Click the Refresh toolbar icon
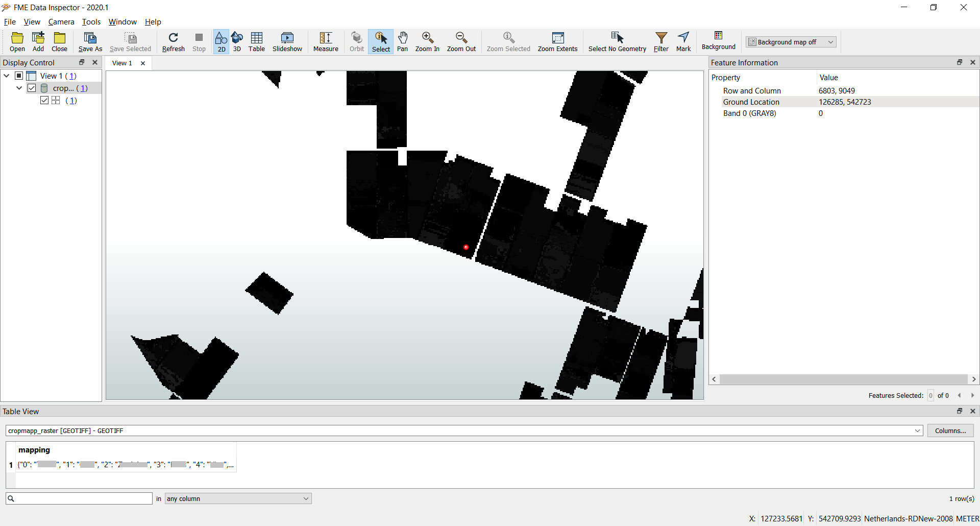Image resolution: width=980 pixels, height=526 pixels. (174, 42)
